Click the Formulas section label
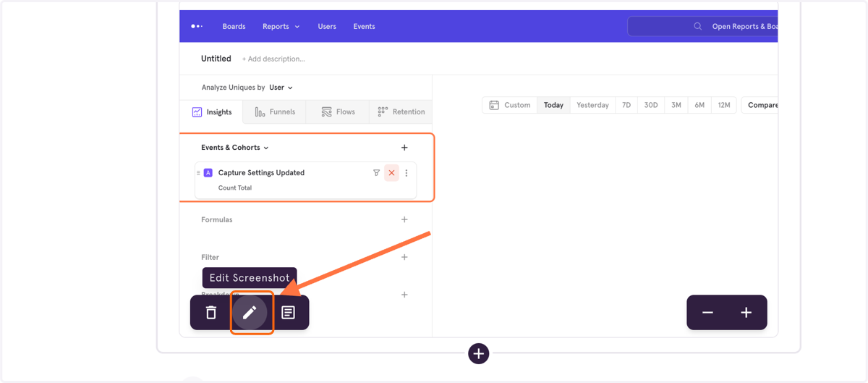 click(217, 219)
